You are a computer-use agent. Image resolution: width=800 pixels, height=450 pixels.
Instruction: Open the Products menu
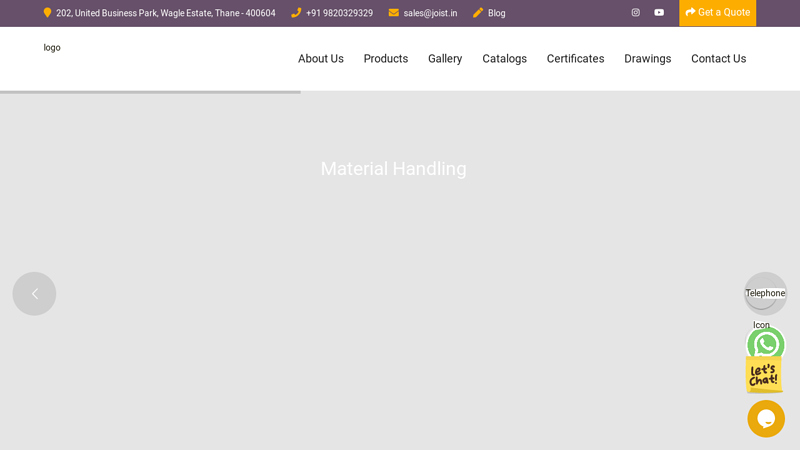386,59
